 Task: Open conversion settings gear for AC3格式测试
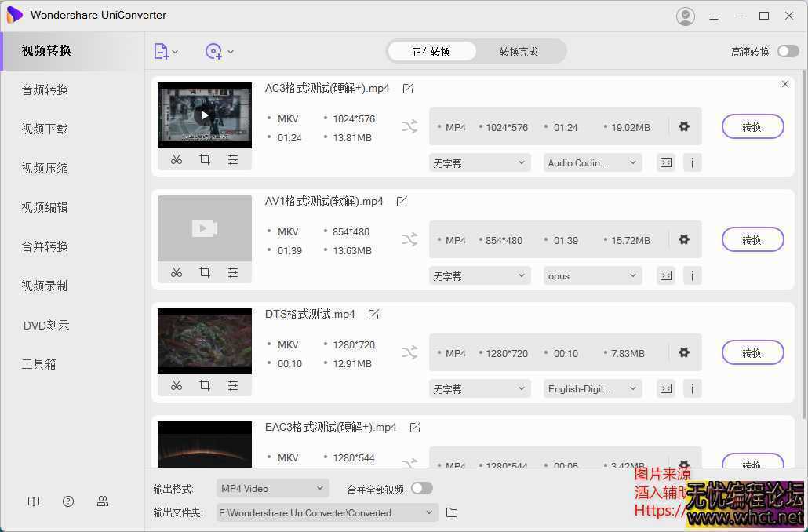pos(683,126)
